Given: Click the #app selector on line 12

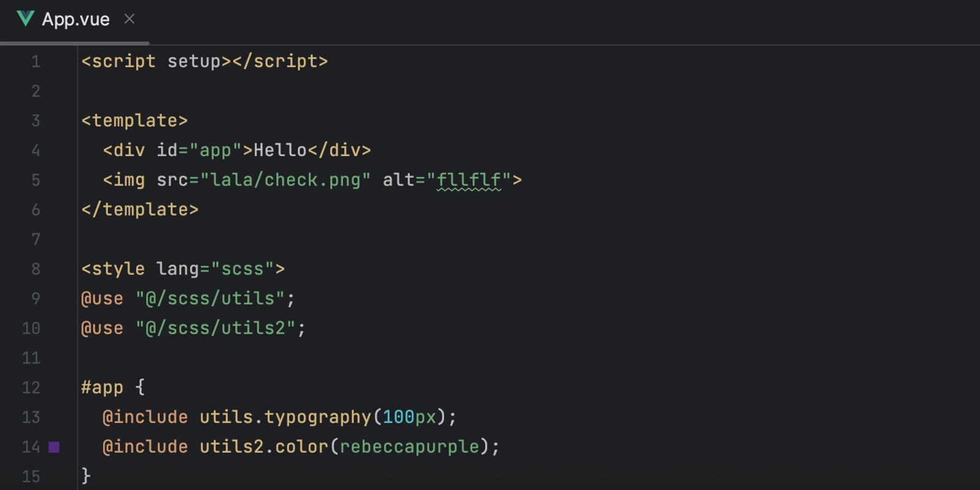Looking at the screenshot, I should pos(102,388).
